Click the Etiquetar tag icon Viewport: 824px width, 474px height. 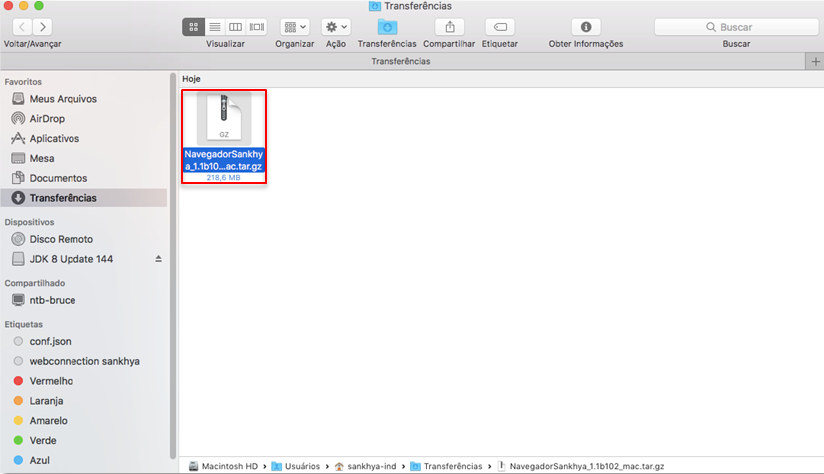coord(500,27)
